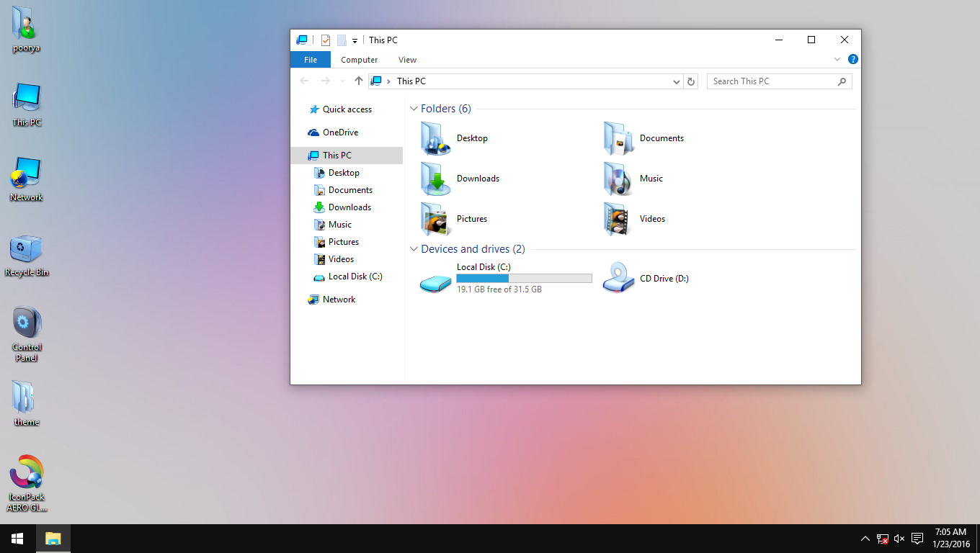Open the File menu
This screenshot has height=553, width=980.
[310, 60]
